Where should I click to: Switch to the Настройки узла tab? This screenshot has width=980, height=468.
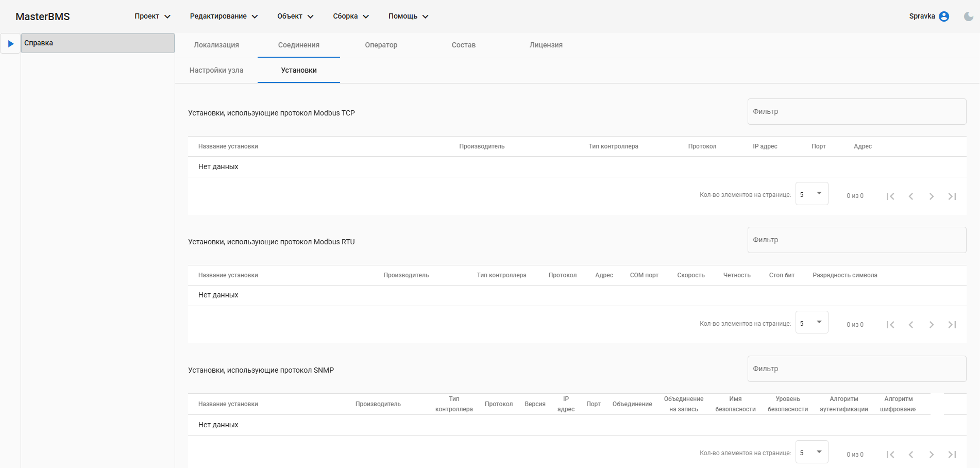click(x=216, y=71)
